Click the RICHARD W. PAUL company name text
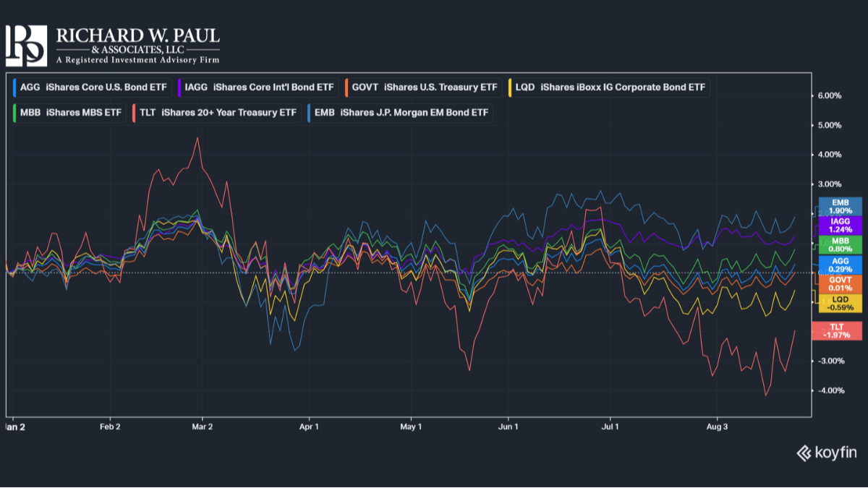The width and height of the screenshot is (868, 488). (137, 35)
